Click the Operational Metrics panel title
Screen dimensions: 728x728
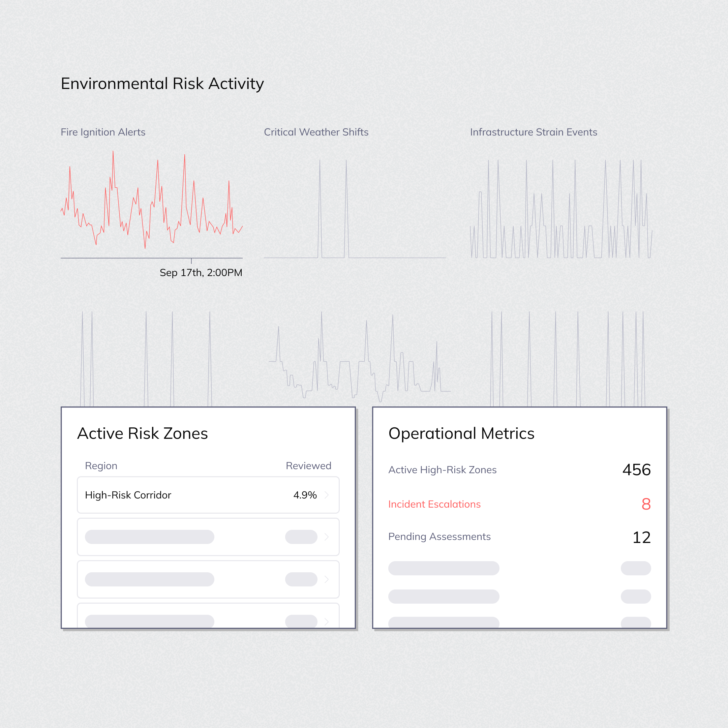coord(461,434)
